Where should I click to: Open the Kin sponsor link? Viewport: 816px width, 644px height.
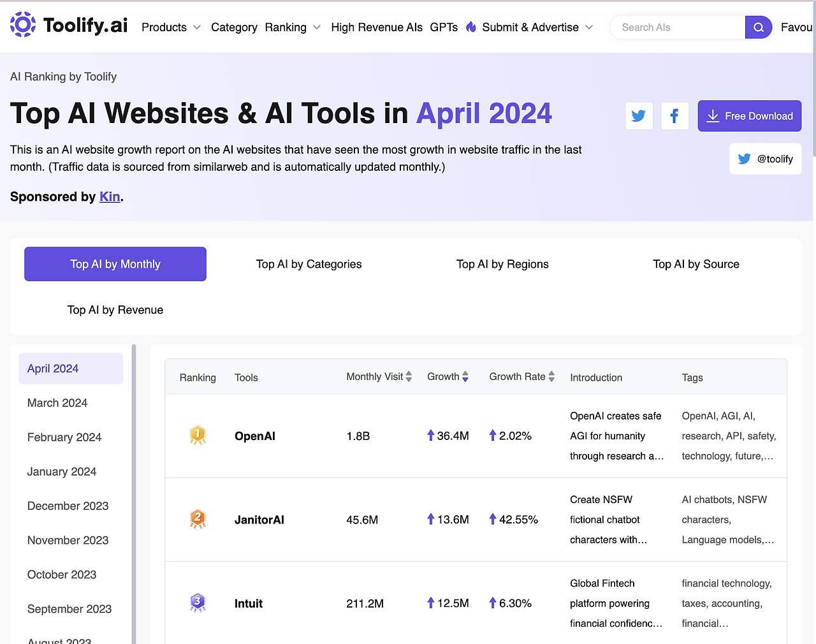click(x=110, y=196)
